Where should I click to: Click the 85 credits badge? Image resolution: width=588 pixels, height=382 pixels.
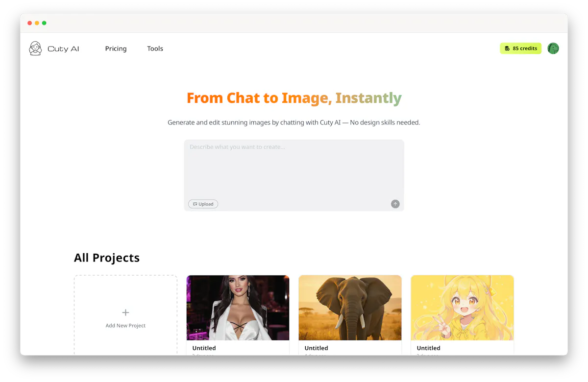tap(520, 48)
